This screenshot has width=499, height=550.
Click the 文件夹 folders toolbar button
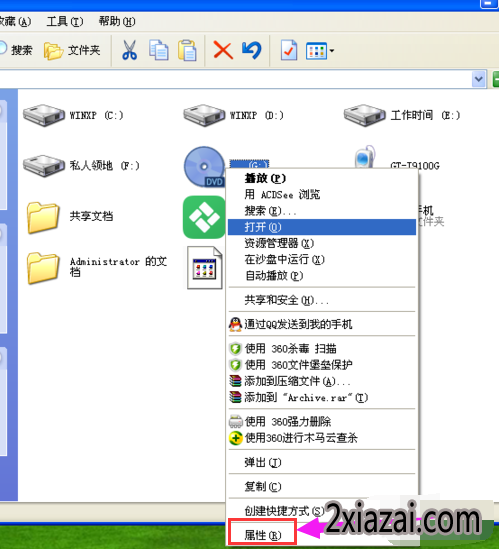[73, 51]
